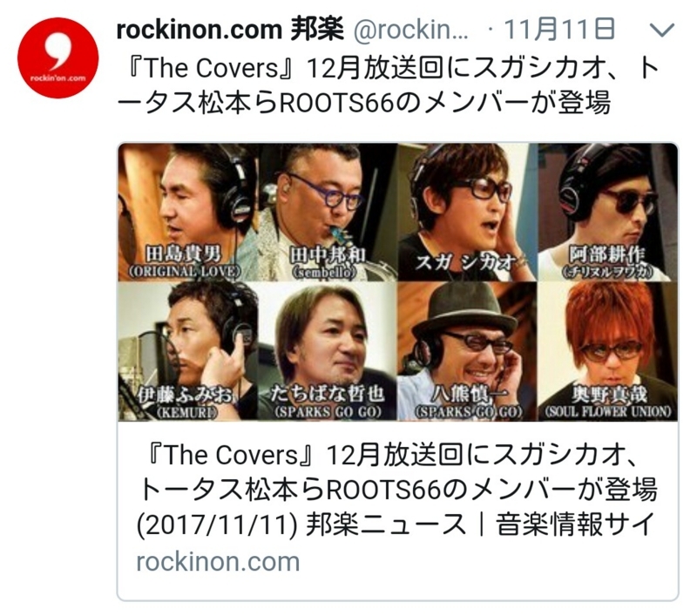Open the 奥野真哉 SOUL FLOWER UNION photo
Screen dimensions: 697x616
coord(607,350)
